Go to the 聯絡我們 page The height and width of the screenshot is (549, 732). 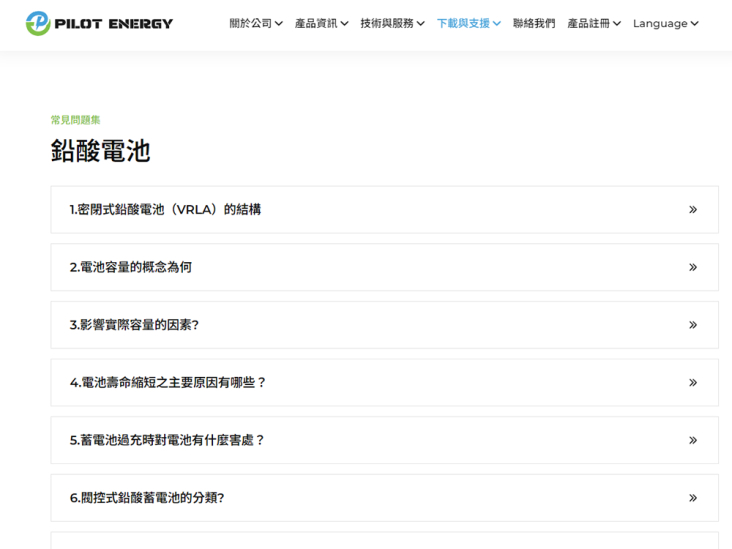click(x=534, y=23)
